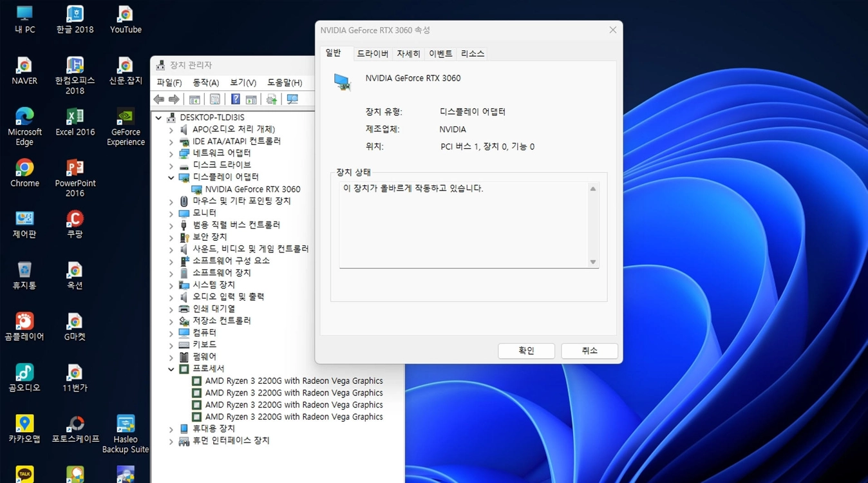
Task: Click the 확인 button
Action: [527, 351]
